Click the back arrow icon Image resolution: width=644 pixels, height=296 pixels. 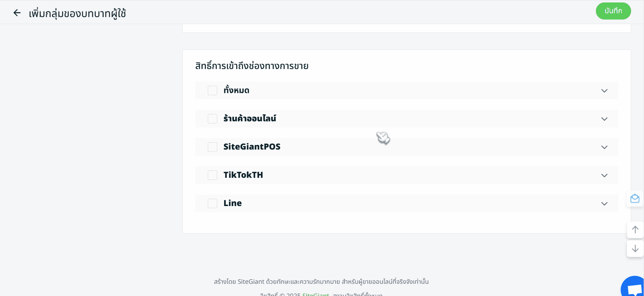tap(17, 13)
